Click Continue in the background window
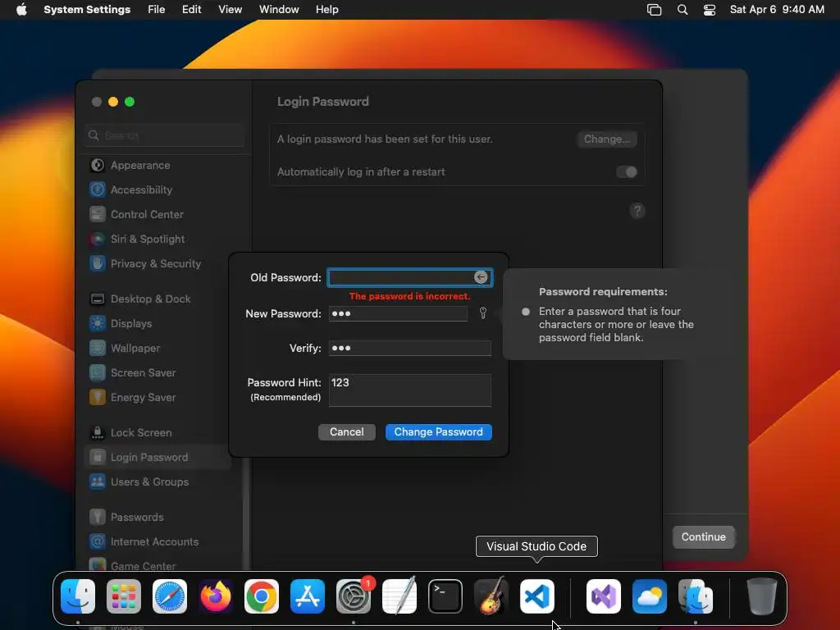The width and height of the screenshot is (840, 630). [x=703, y=536]
